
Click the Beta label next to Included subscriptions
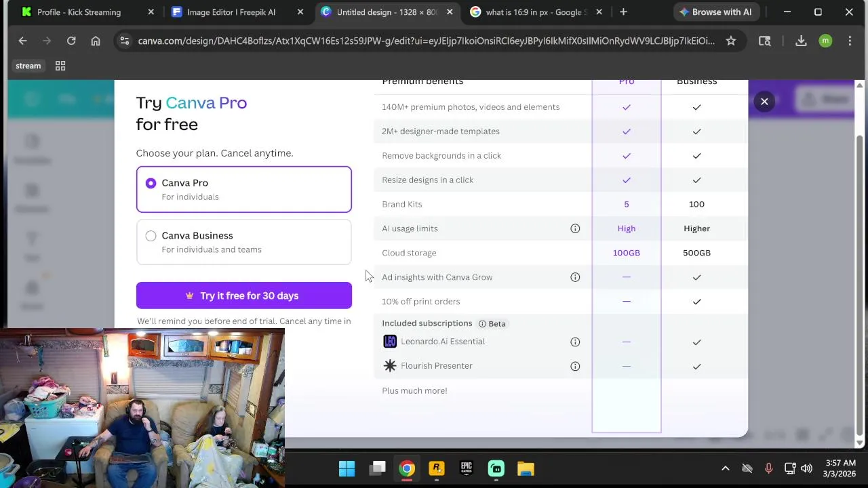pyautogui.click(x=492, y=324)
